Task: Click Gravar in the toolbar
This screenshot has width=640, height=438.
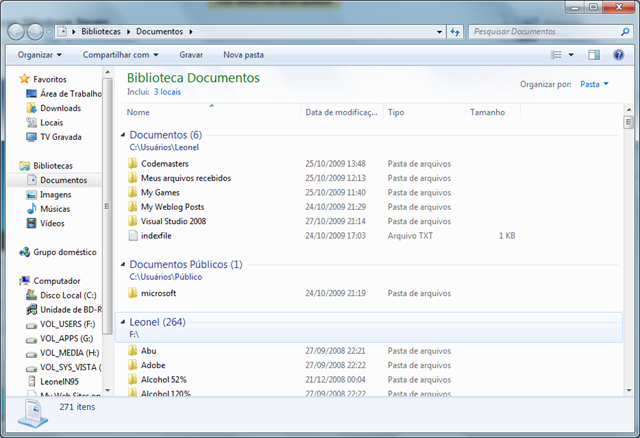Action: pos(191,55)
